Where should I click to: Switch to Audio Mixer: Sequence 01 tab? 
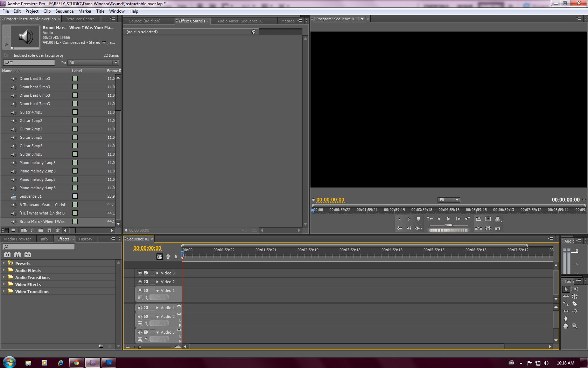tap(240, 21)
